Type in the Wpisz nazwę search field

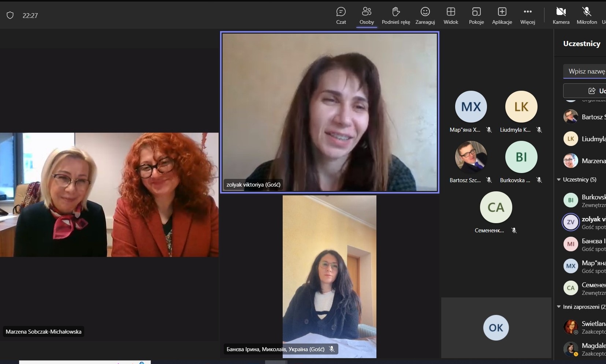[586, 71]
